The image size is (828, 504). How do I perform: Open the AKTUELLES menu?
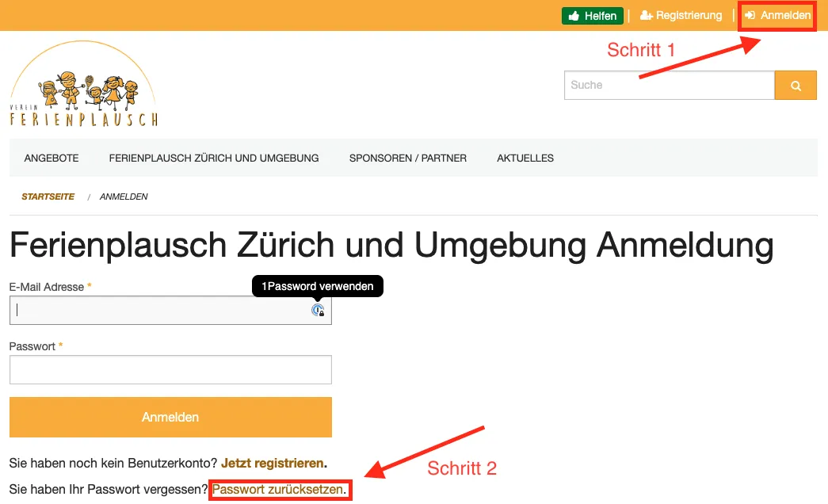pyautogui.click(x=525, y=158)
